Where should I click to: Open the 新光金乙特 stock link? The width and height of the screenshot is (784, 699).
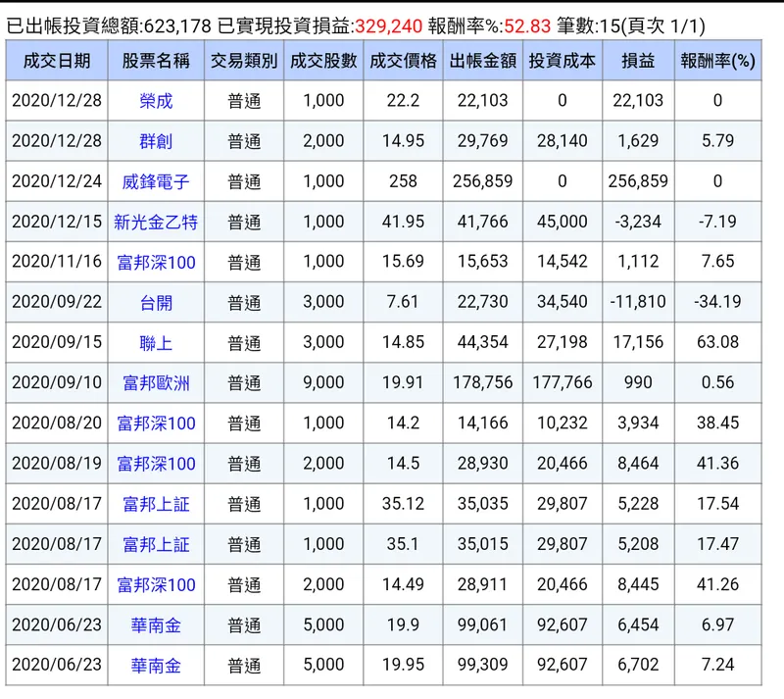156,222
